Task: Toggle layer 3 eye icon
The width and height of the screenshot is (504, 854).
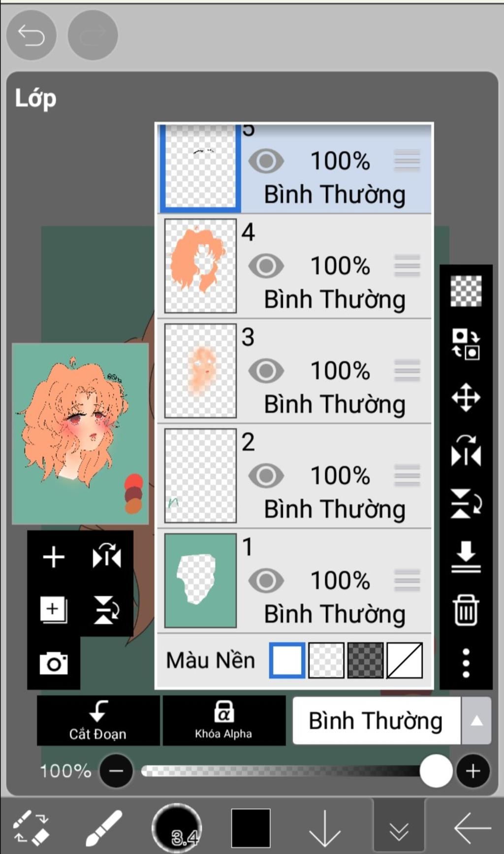Action: (266, 371)
